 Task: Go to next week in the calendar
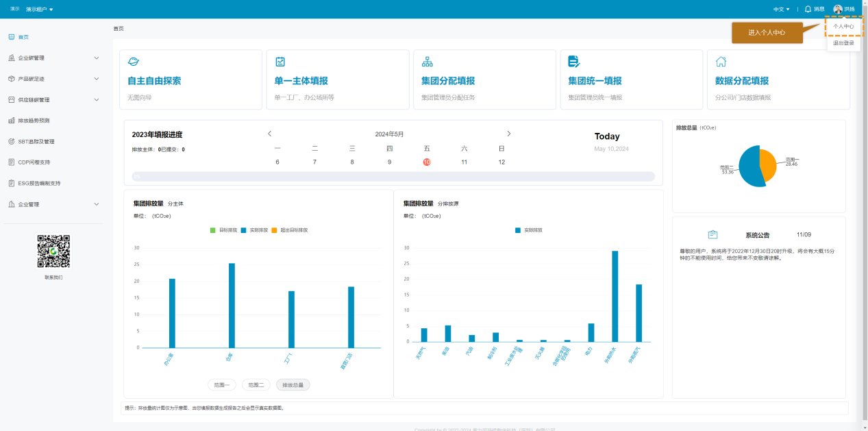pos(508,134)
